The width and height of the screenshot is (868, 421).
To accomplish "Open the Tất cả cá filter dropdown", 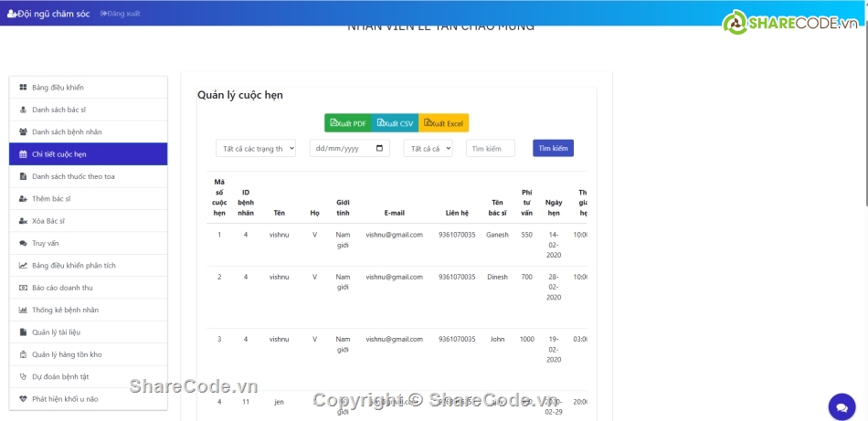I will 428,148.
